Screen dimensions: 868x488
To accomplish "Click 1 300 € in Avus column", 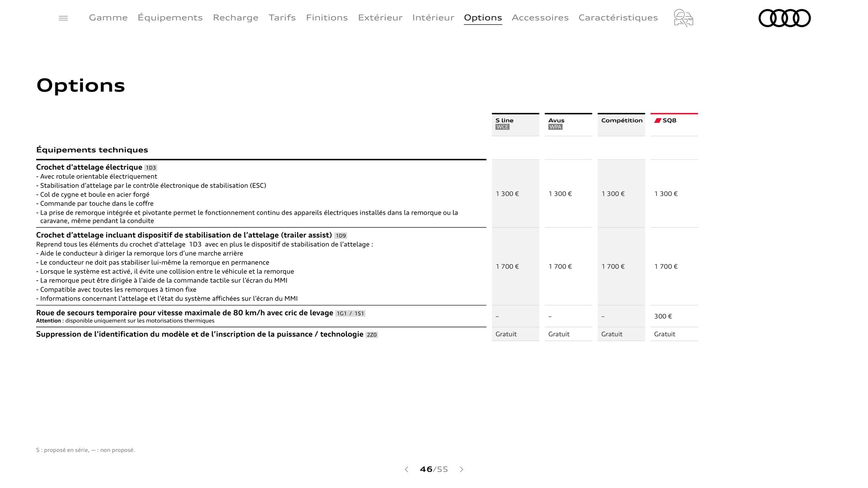I will (560, 194).
